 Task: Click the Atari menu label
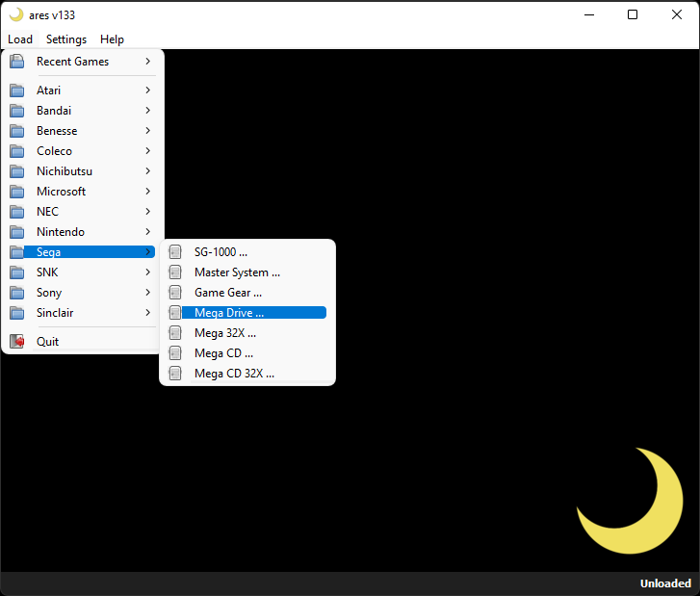pos(49,91)
